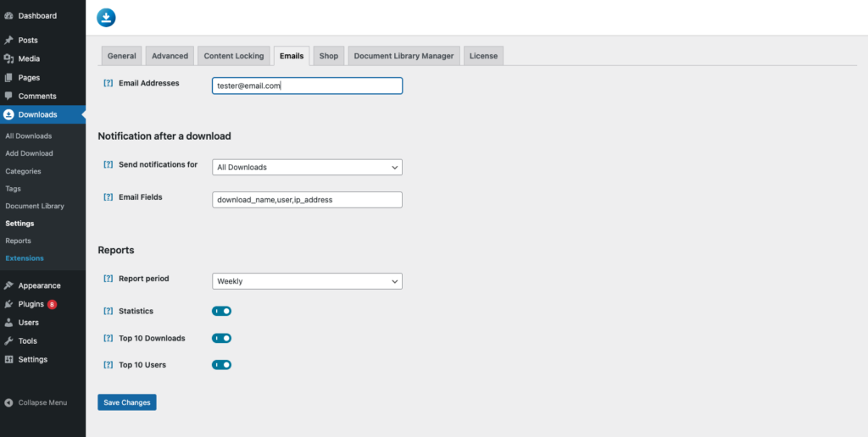The height and width of the screenshot is (437, 868).
Task: Click the Dashboard icon in sidebar
Action: coord(8,15)
